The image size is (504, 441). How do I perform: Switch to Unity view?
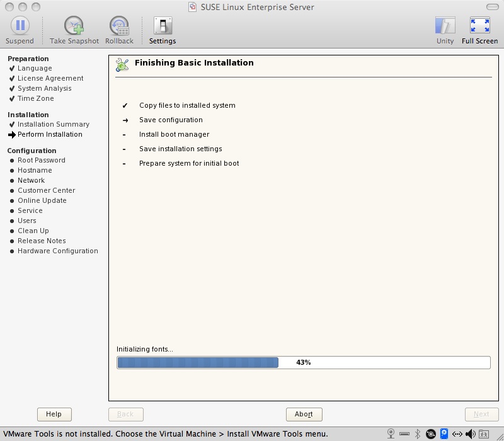pyautogui.click(x=445, y=30)
